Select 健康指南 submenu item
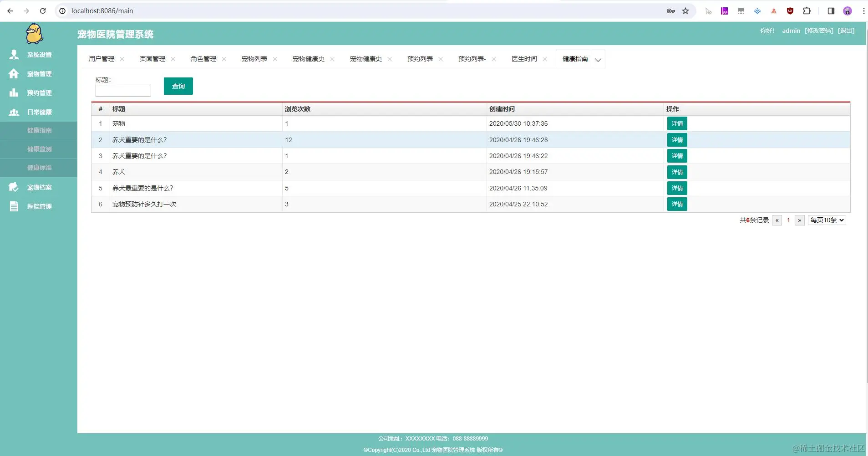Viewport: 868px width, 456px height. 39,130
